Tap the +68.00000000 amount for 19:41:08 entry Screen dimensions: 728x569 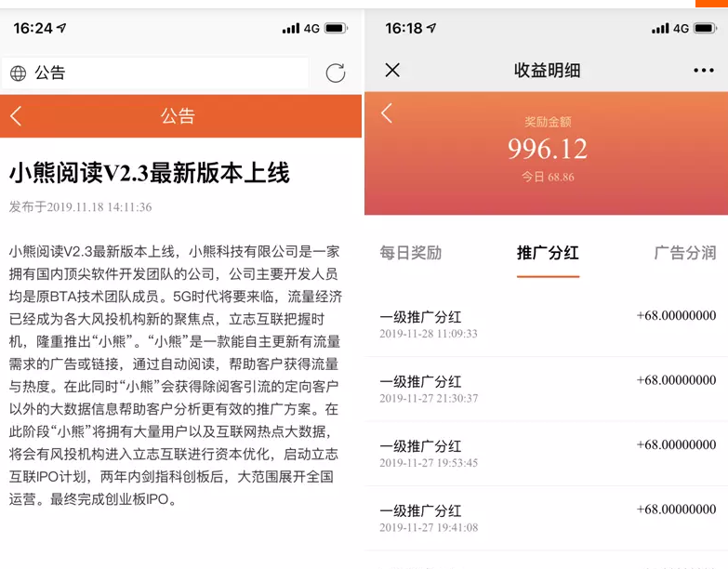coord(677,509)
